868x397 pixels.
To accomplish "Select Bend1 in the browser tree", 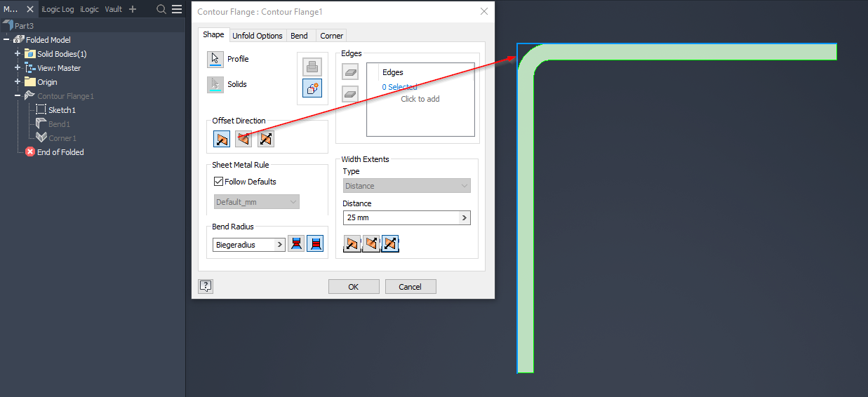I will pos(59,124).
